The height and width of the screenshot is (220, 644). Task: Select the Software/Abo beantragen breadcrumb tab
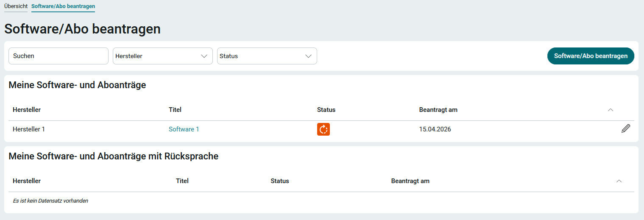63,6
